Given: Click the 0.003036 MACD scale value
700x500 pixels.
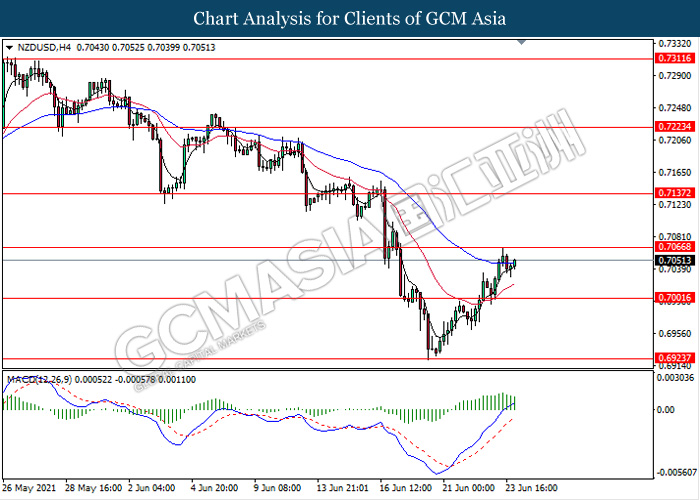Looking at the screenshot, I should [x=676, y=378].
